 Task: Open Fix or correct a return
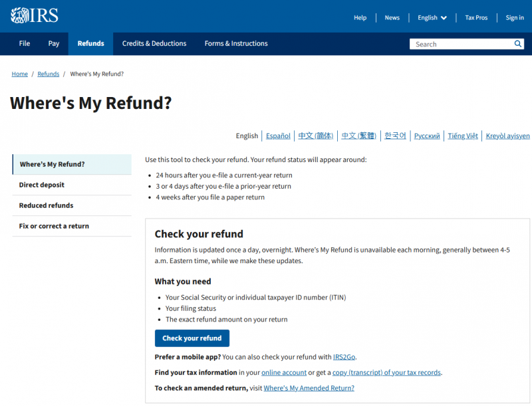(55, 226)
